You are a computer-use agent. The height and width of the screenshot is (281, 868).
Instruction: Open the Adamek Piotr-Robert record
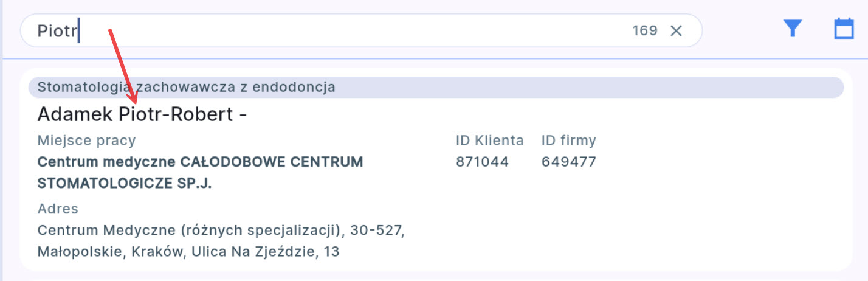tap(142, 114)
